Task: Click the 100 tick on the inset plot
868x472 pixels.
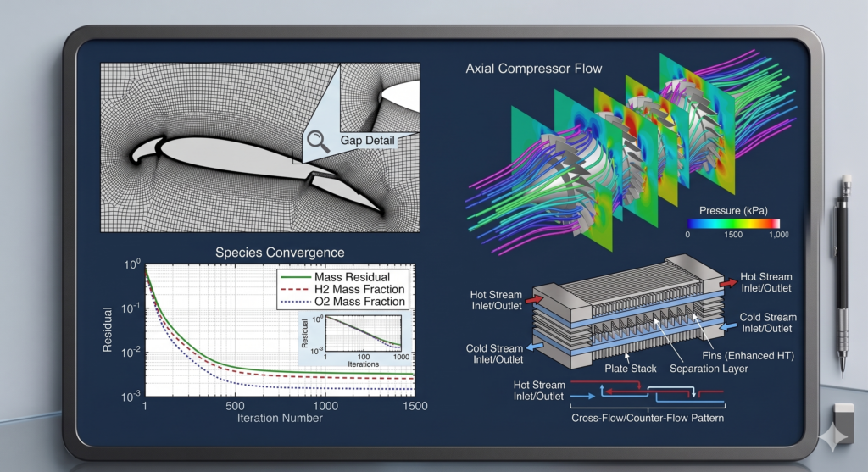Action: (x=363, y=357)
